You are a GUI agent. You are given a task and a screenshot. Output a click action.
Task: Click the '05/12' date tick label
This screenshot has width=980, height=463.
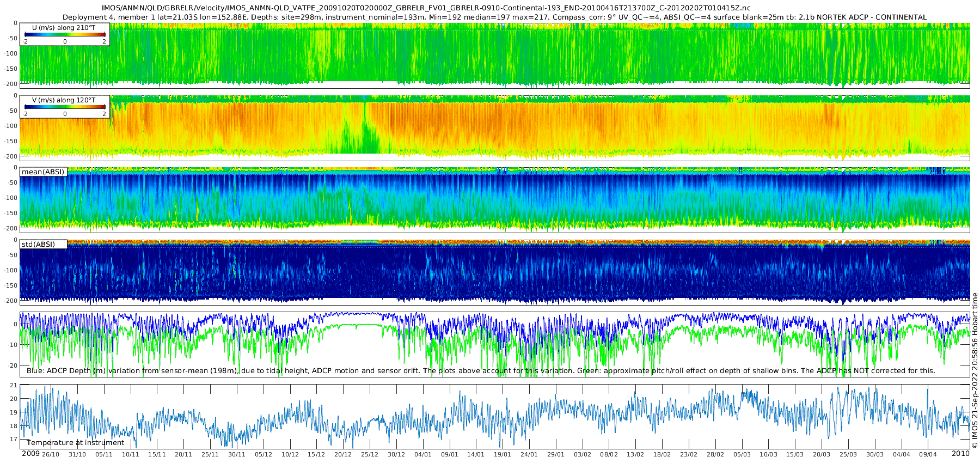[x=264, y=454]
